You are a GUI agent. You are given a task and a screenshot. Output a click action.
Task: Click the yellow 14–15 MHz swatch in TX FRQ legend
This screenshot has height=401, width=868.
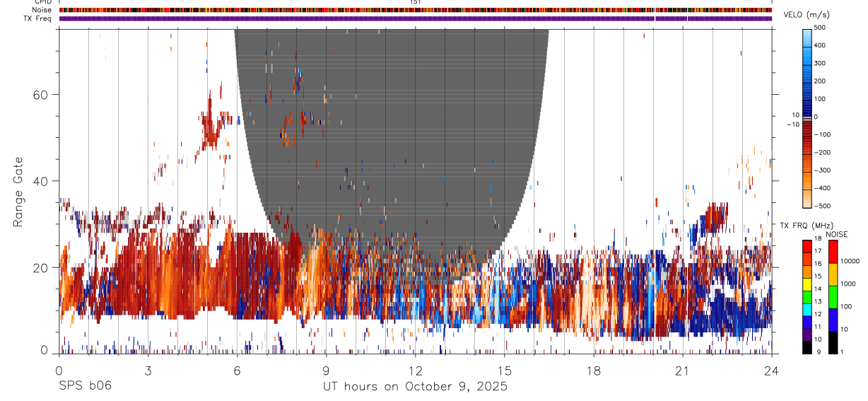coord(807,284)
